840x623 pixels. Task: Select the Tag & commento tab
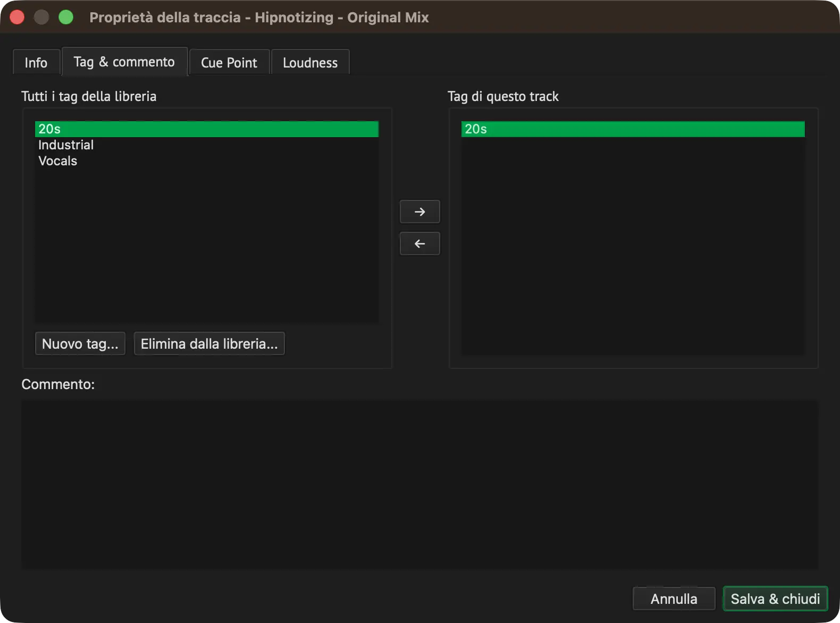click(124, 62)
